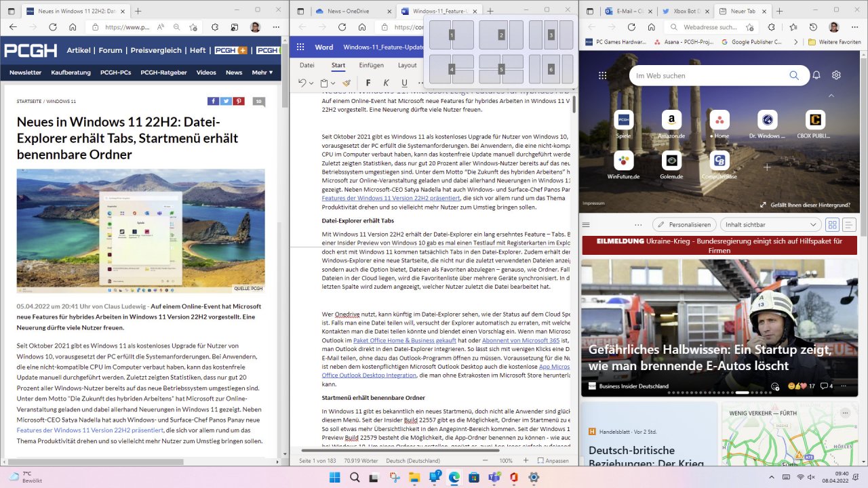Open the Weitere Favoriten folder

(x=834, y=42)
